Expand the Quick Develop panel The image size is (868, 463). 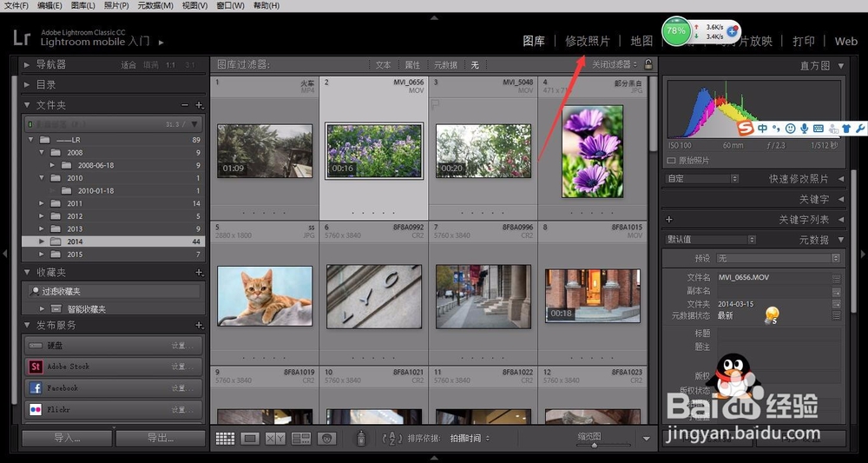click(x=841, y=179)
